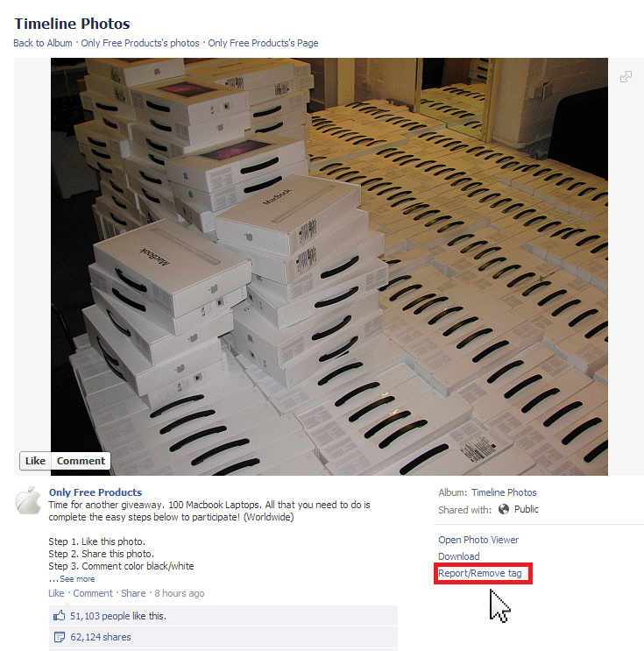
Task: Click the fullscreen expand icon beside photo
Action: (626, 77)
